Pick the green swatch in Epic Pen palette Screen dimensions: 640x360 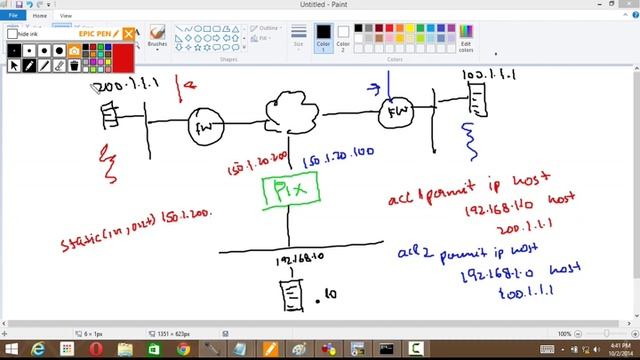pos(100,47)
